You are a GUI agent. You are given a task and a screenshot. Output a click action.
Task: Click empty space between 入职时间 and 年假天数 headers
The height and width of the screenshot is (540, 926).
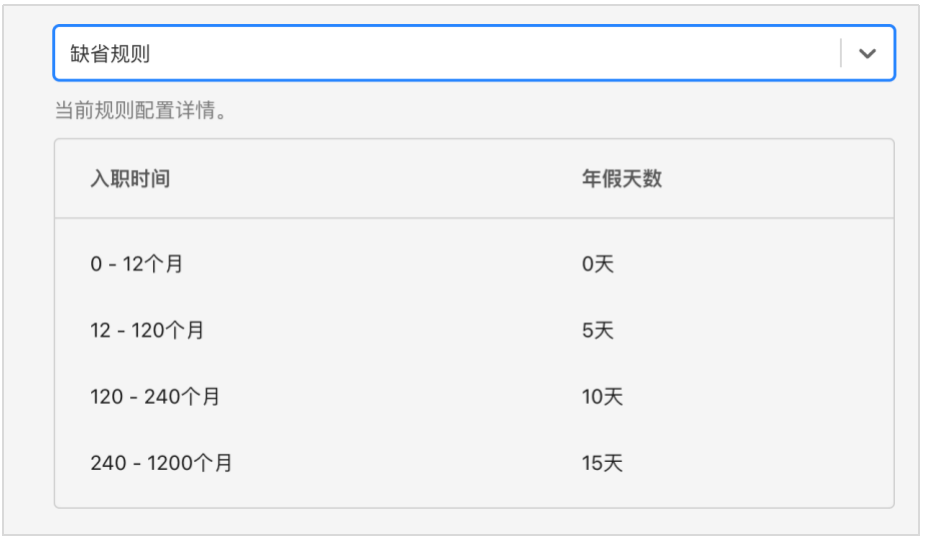(x=376, y=178)
